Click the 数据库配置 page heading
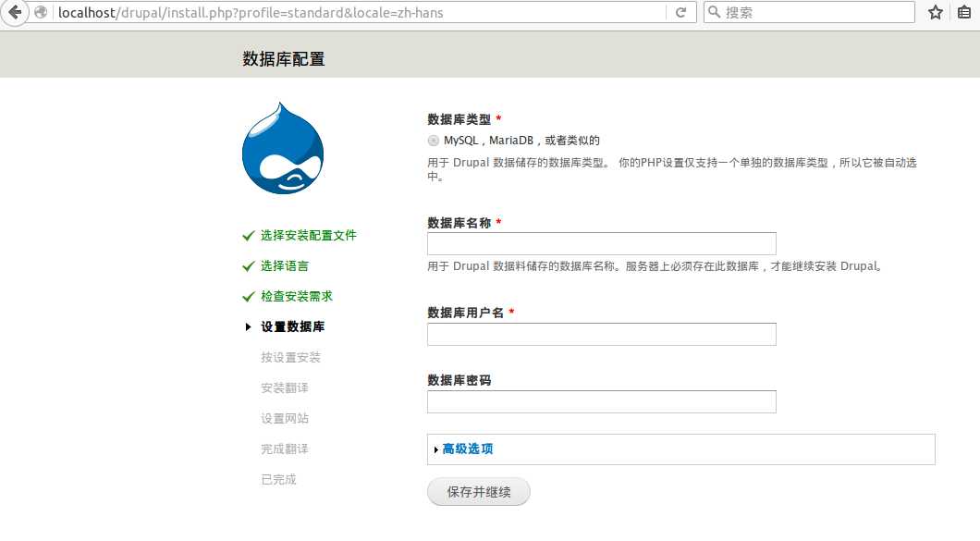 pyautogui.click(x=284, y=59)
